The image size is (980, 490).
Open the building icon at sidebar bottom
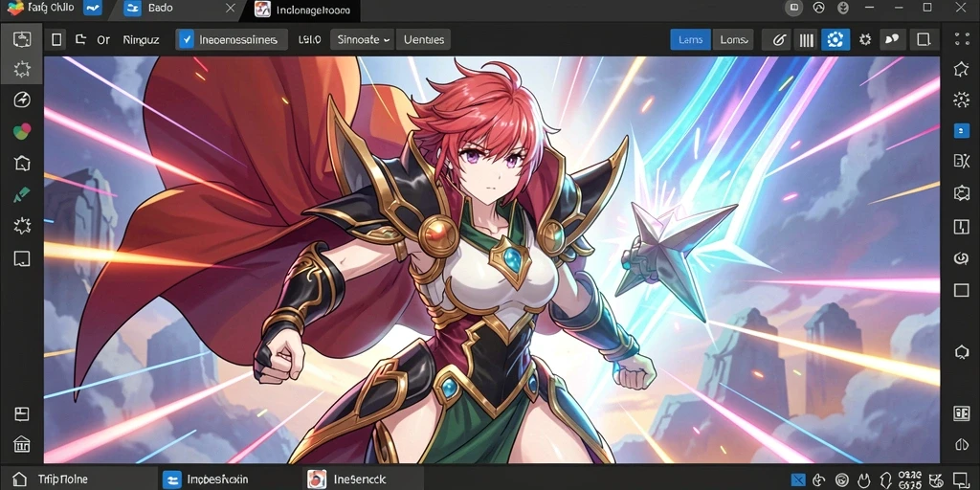(21, 444)
